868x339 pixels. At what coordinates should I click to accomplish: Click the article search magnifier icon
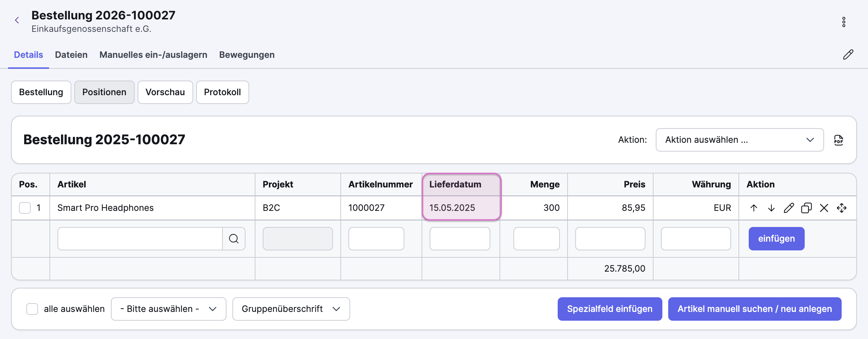234,239
